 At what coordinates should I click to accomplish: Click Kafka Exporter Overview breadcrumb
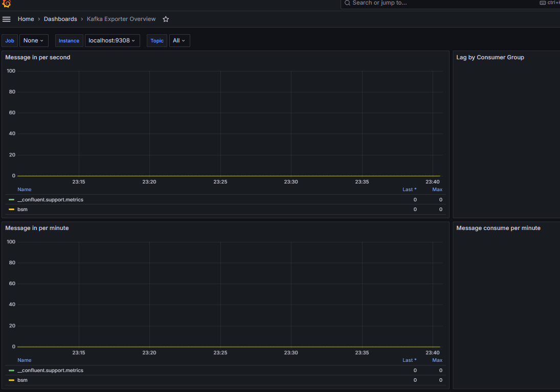121,19
